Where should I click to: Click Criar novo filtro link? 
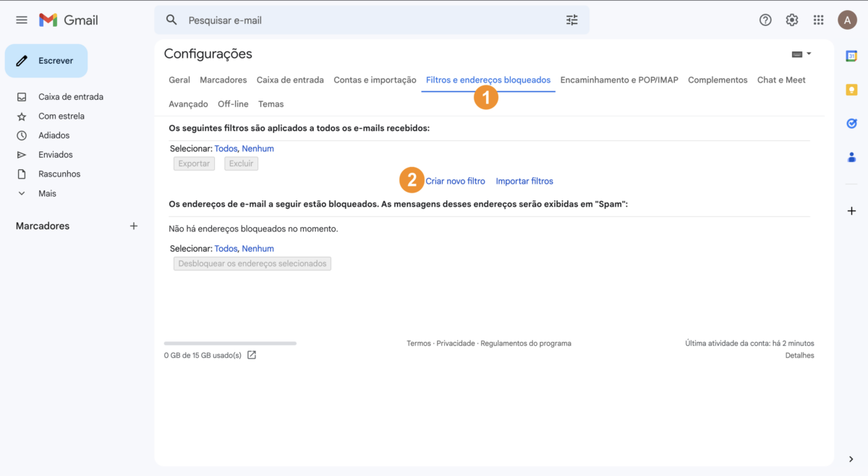pos(455,181)
